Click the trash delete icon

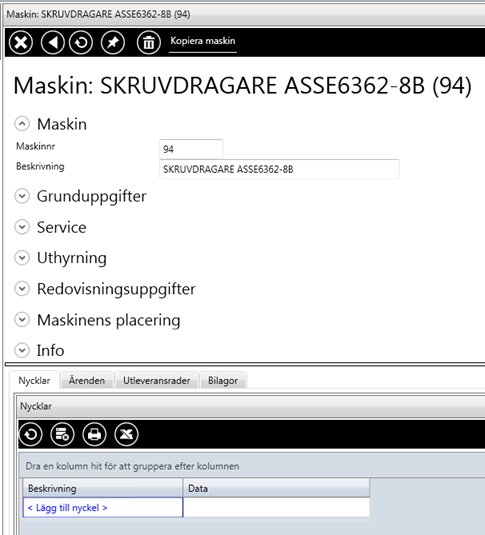pos(149,43)
